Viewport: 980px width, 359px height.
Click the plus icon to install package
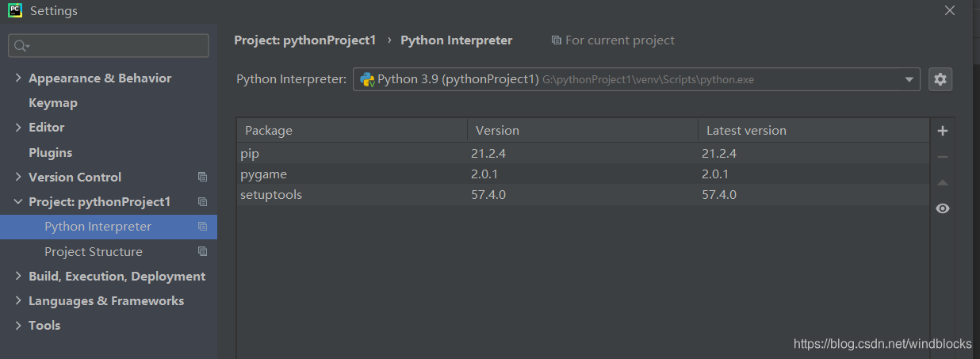(942, 131)
